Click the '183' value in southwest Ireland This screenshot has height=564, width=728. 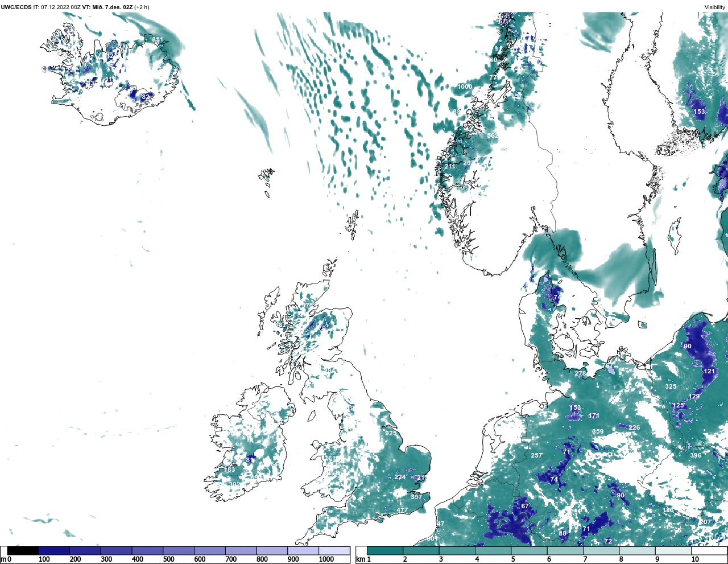[x=230, y=470]
